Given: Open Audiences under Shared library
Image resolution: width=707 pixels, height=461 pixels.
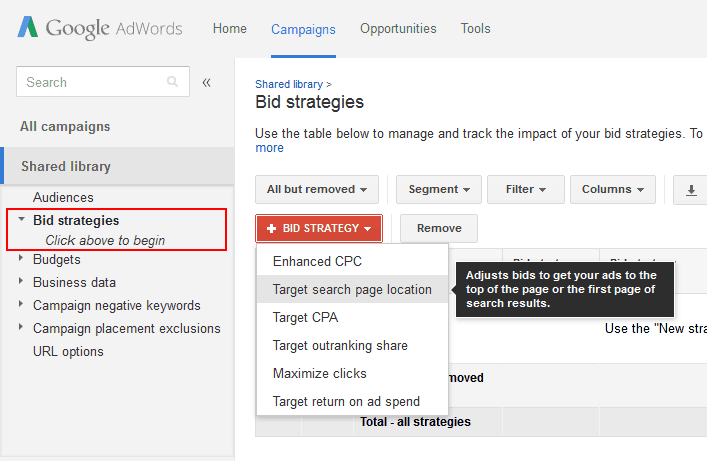Looking at the screenshot, I should coord(63,198).
